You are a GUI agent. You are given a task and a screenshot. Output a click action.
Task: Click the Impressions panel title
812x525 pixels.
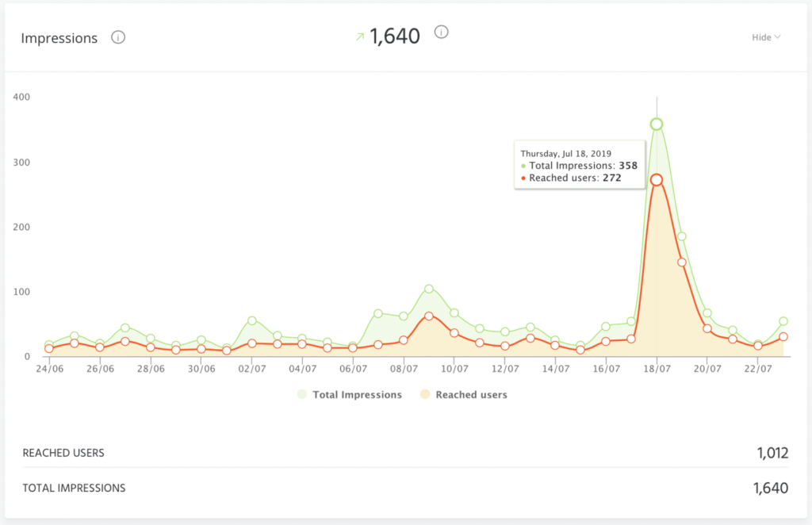[59, 38]
